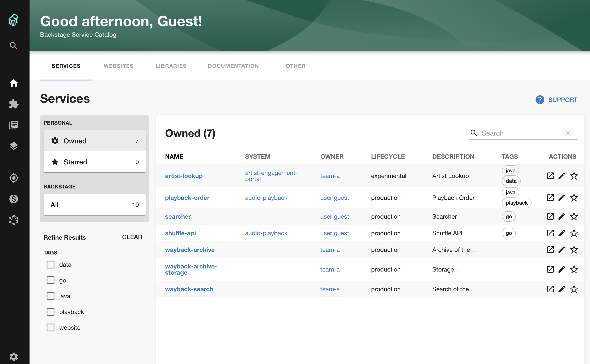The width and height of the screenshot is (590, 364).
Task: Check the java tag checkbox
Action: coord(51,296)
